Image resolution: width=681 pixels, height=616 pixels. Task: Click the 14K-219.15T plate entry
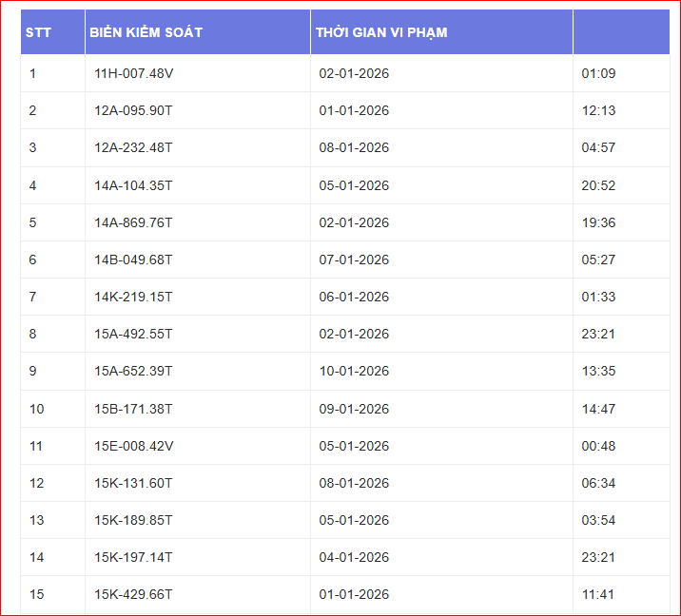tap(133, 297)
